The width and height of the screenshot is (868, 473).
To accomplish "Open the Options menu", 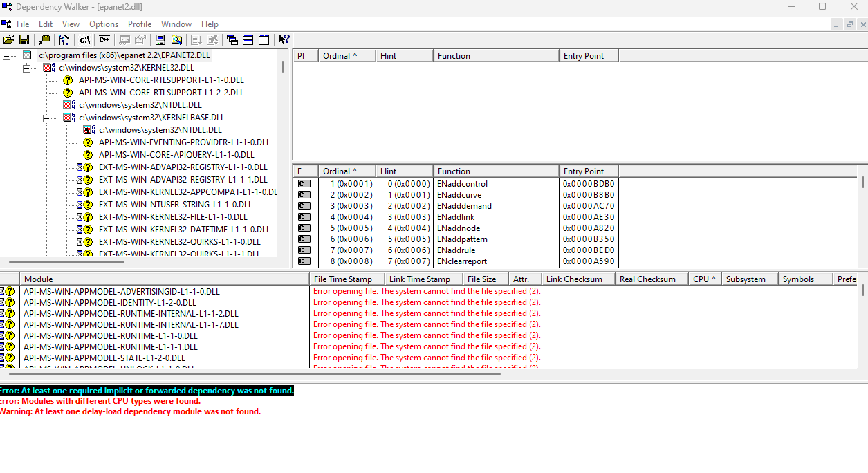I will click(x=104, y=24).
